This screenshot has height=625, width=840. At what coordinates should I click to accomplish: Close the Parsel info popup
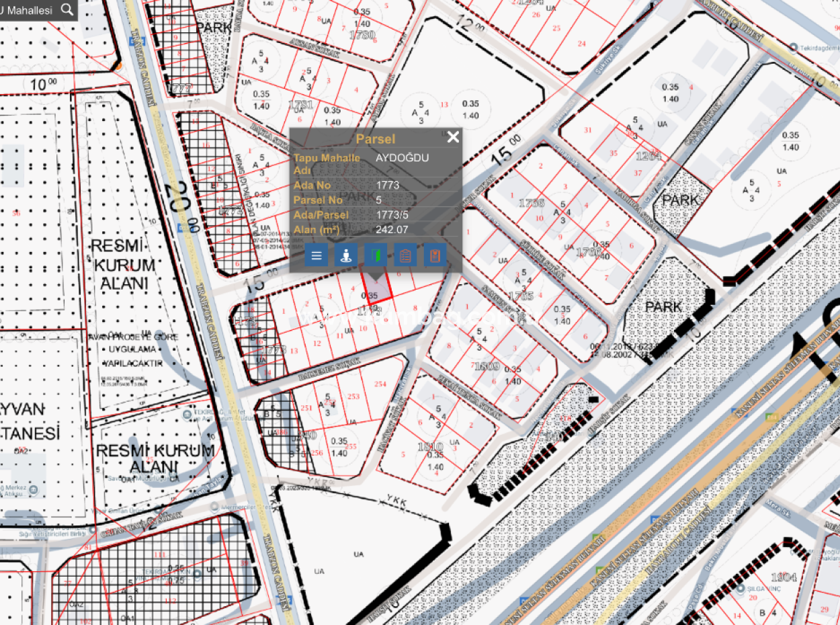coord(452,137)
